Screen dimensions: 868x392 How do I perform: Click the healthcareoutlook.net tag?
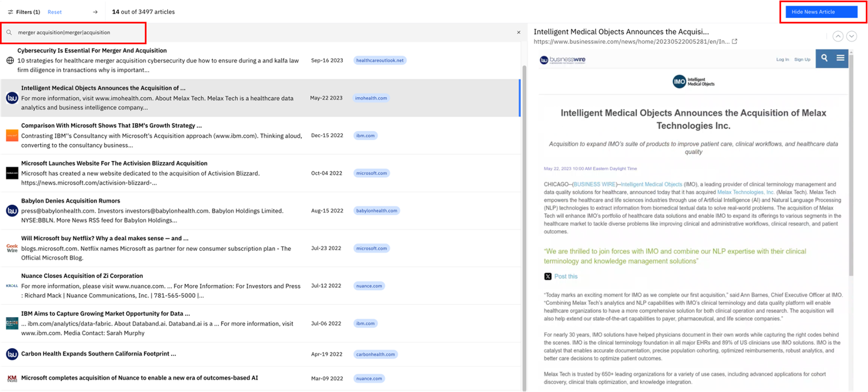[380, 61]
